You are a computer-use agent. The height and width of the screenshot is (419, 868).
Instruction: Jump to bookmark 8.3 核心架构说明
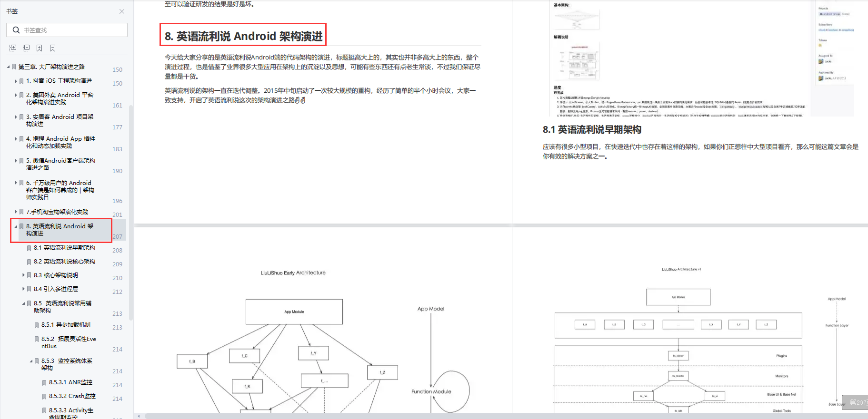coord(56,275)
